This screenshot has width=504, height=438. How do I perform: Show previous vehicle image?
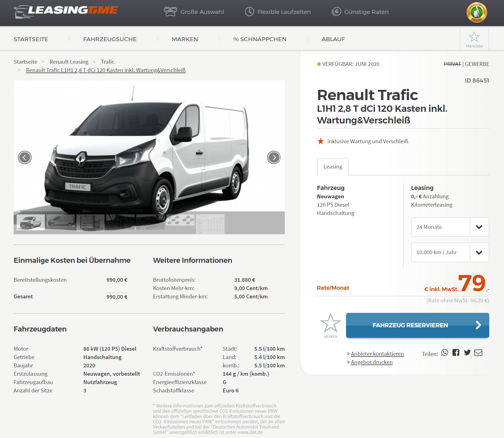25,158
